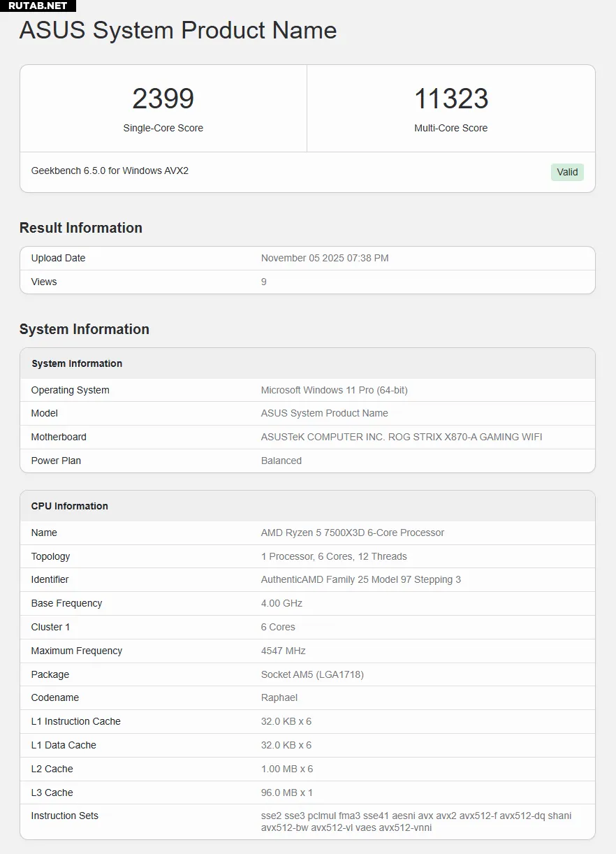Click the AuthenticAMD Family 25 identifier value
The image size is (616, 854).
coord(361,579)
